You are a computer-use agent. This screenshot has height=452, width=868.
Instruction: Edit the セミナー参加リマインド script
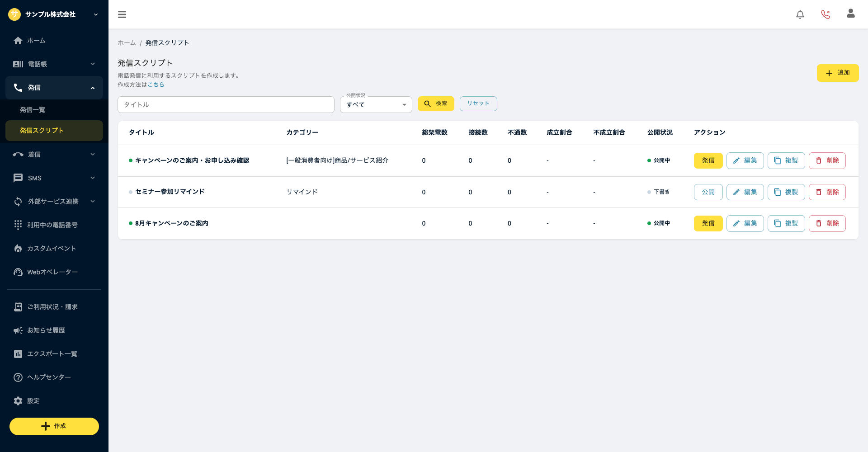[745, 192]
